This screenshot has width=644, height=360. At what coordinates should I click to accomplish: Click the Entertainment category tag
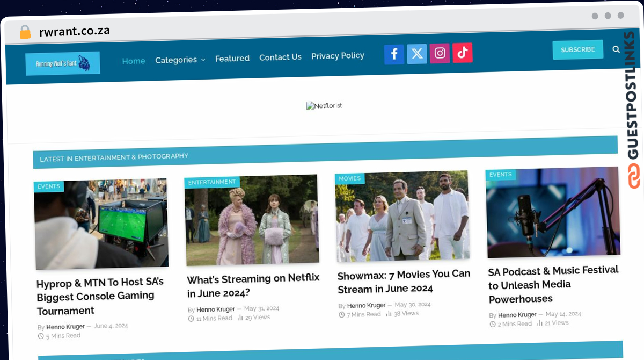212,182
